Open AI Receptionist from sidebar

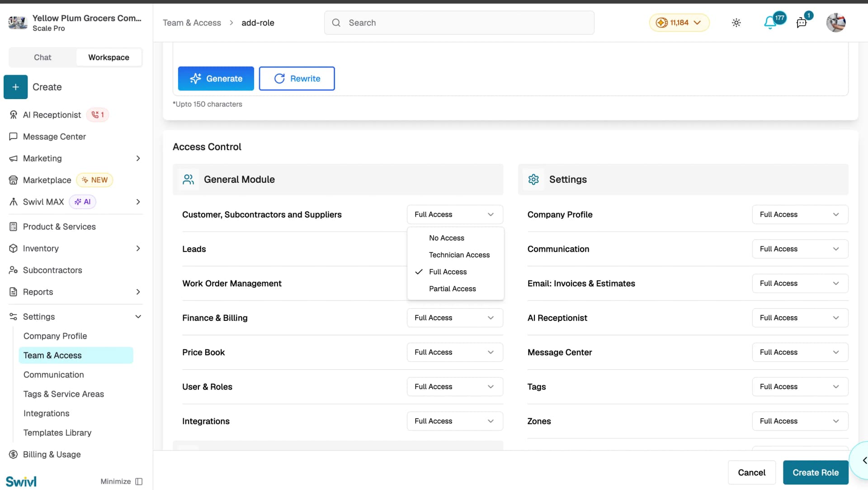click(x=52, y=115)
